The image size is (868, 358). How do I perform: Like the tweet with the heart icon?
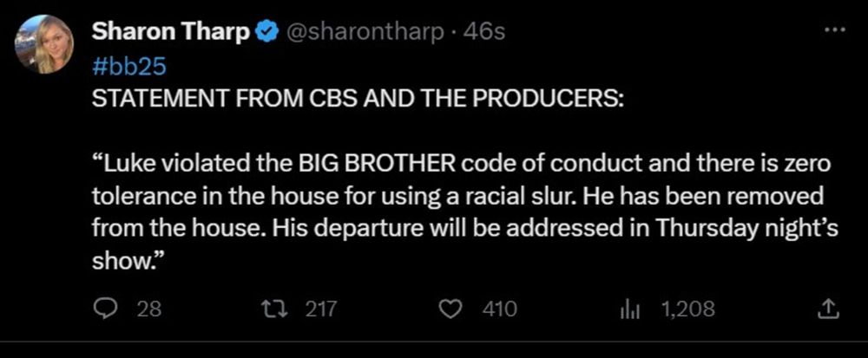(x=451, y=309)
